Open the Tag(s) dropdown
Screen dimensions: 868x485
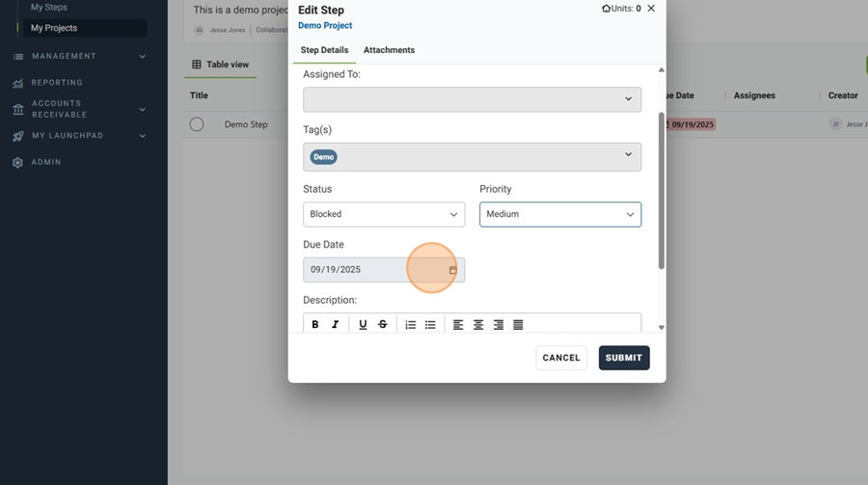[x=473, y=156]
